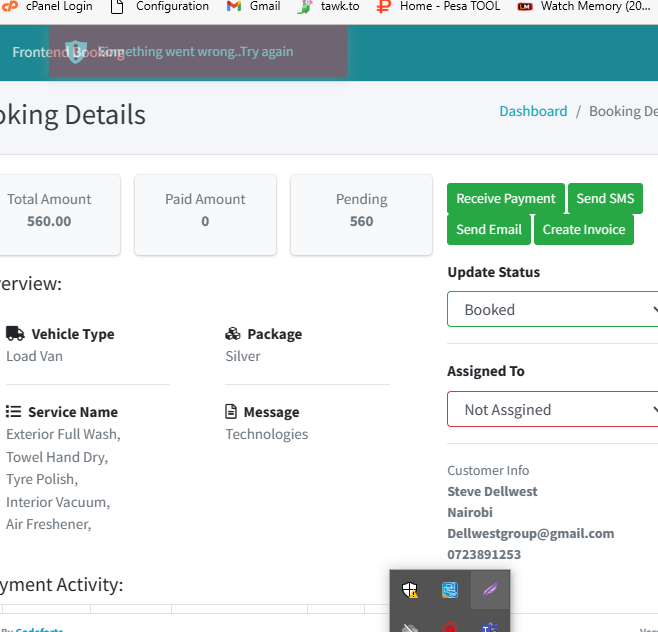Open Windows Security tray icon
The width and height of the screenshot is (658, 632).
pyautogui.click(x=410, y=590)
